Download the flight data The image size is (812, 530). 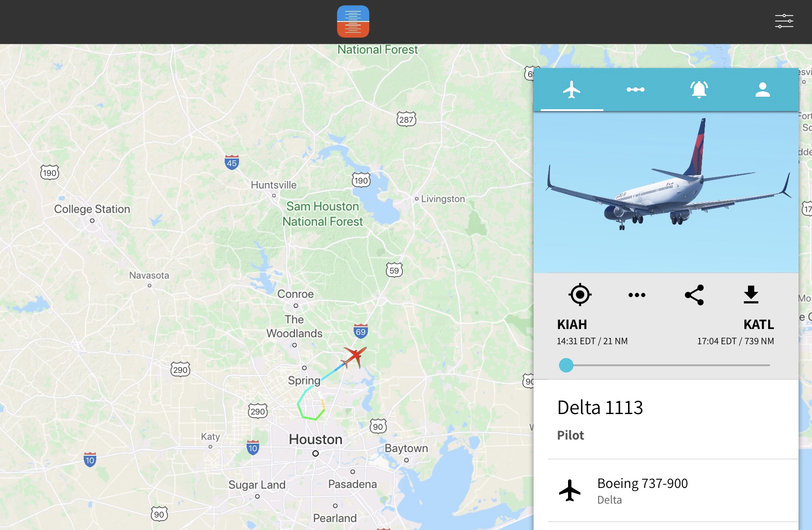751,295
